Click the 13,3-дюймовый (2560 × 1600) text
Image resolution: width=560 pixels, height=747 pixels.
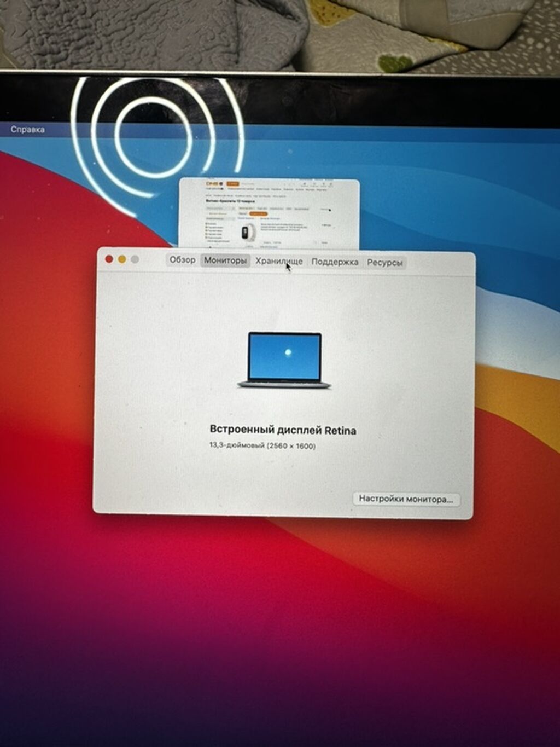(262, 445)
